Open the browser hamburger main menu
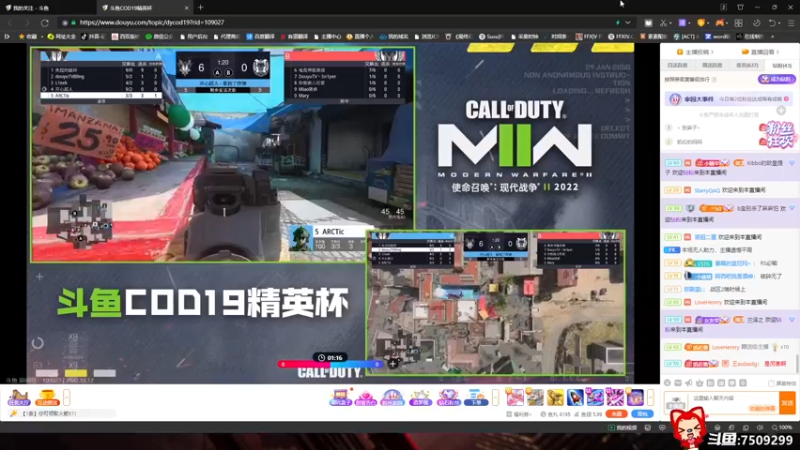800x450 pixels. (x=791, y=23)
